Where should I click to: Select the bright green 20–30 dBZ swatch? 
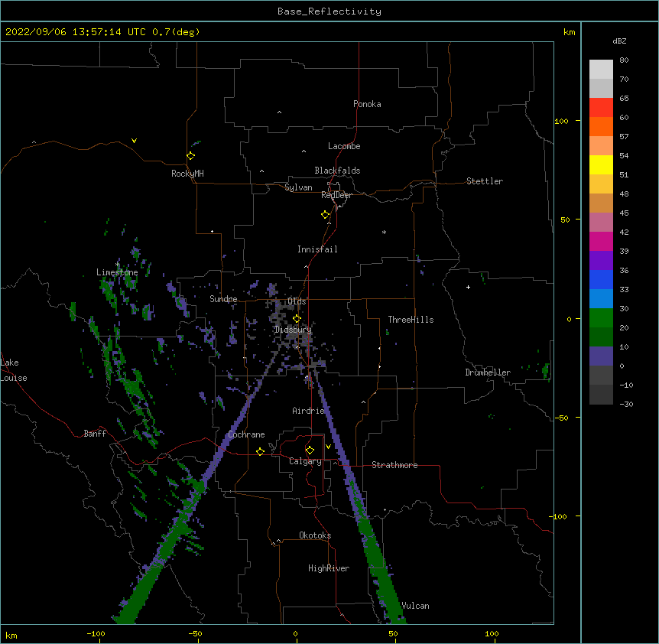(x=601, y=318)
